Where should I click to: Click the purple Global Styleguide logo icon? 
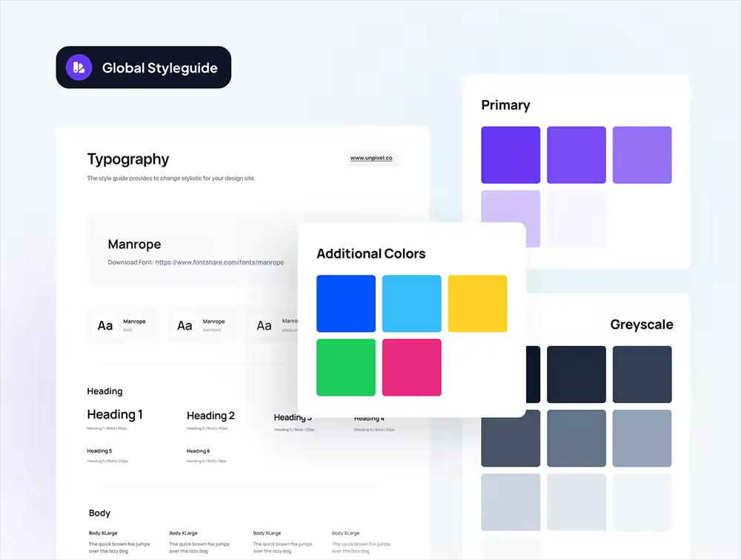coord(79,67)
